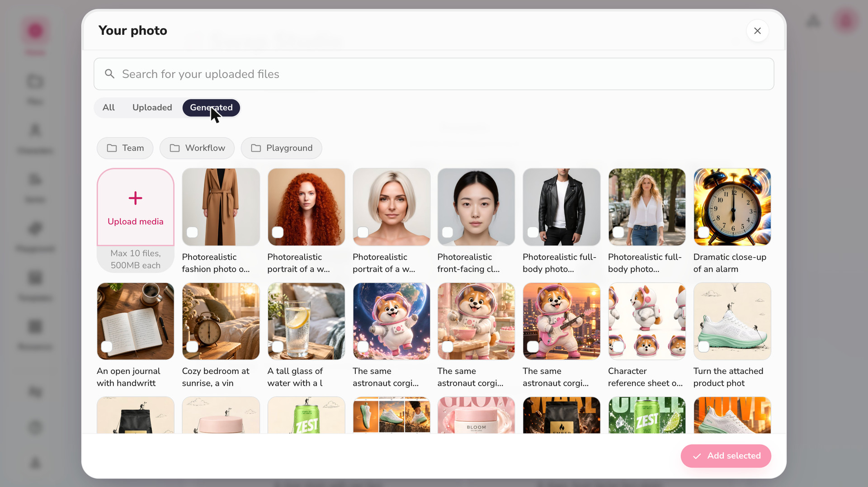Click the 'Max 10 files, 500MB each' note

[x=136, y=260]
